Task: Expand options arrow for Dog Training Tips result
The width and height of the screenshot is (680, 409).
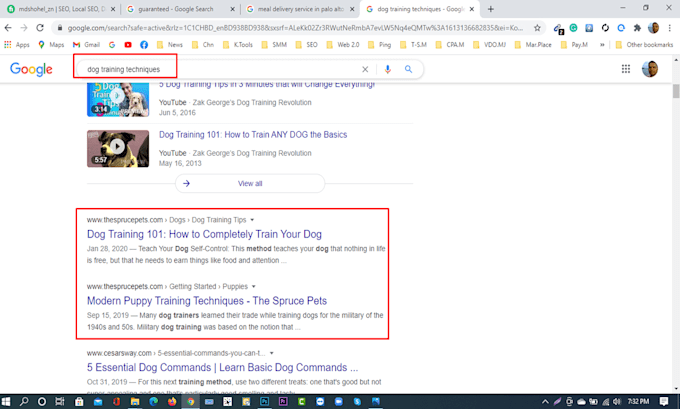Action: [x=252, y=220]
